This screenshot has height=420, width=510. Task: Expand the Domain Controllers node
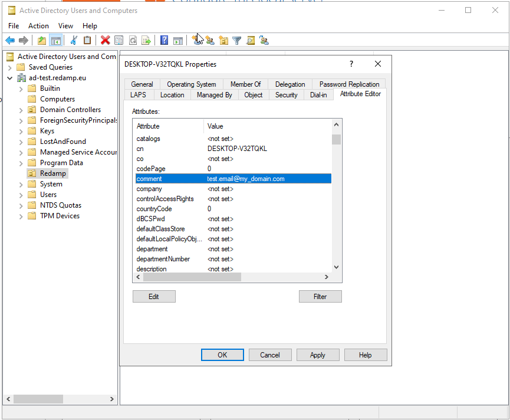pos(21,110)
